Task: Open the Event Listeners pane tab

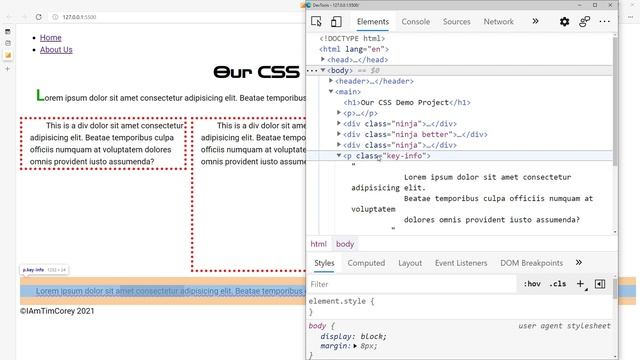Action: click(x=461, y=263)
